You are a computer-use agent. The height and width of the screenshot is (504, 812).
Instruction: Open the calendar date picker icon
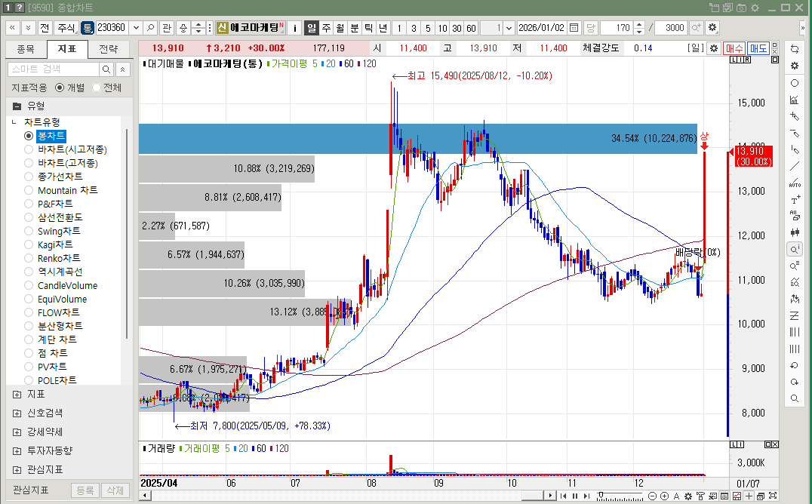click(574, 28)
